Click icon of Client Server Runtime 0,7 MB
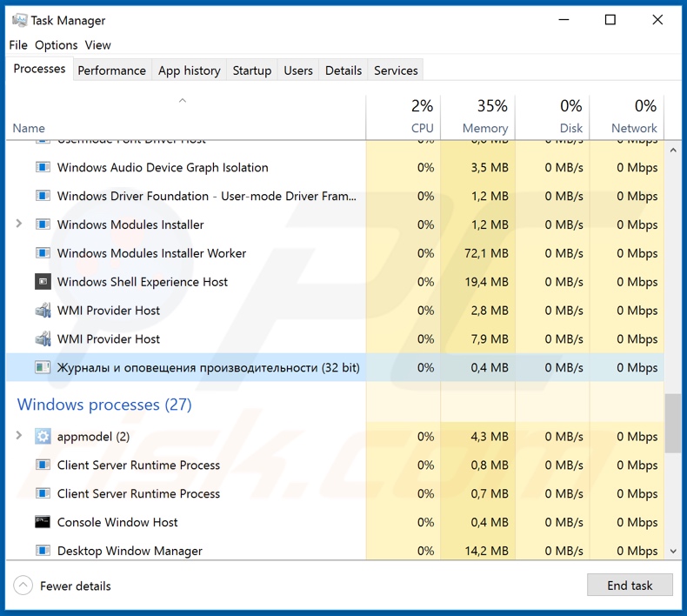The image size is (687, 616). (43, 493)
